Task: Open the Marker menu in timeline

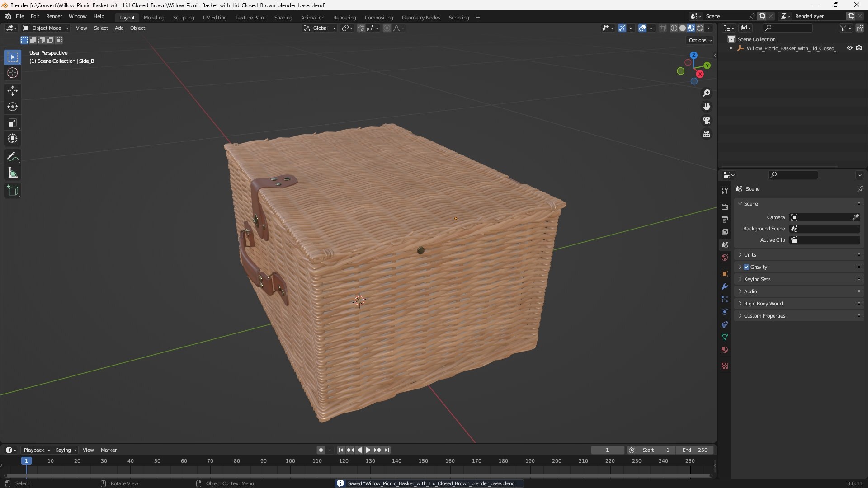Action: [x=108, y=450]
